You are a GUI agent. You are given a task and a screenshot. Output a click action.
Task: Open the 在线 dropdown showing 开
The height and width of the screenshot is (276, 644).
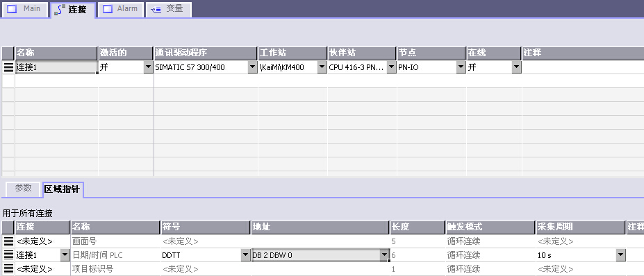click(516, 67)
